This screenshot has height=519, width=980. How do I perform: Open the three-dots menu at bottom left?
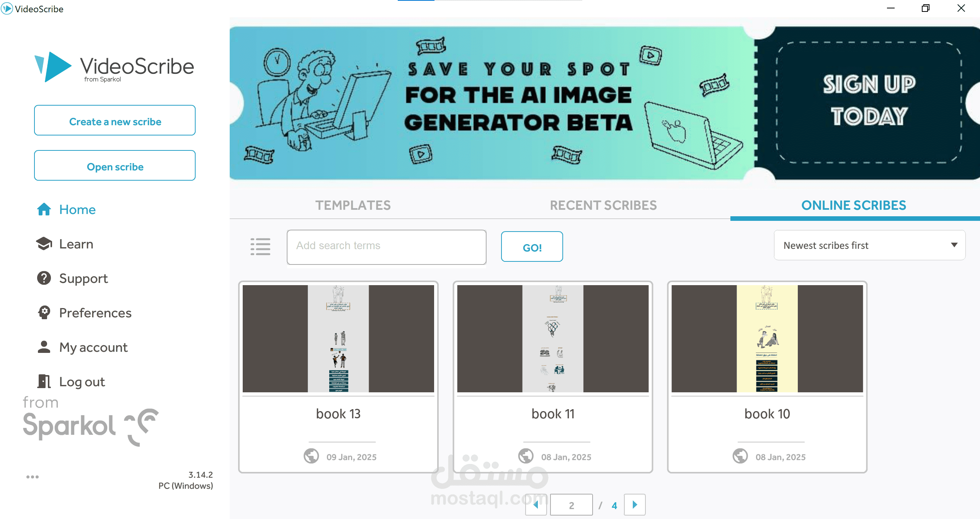click(x=33, y=477)
